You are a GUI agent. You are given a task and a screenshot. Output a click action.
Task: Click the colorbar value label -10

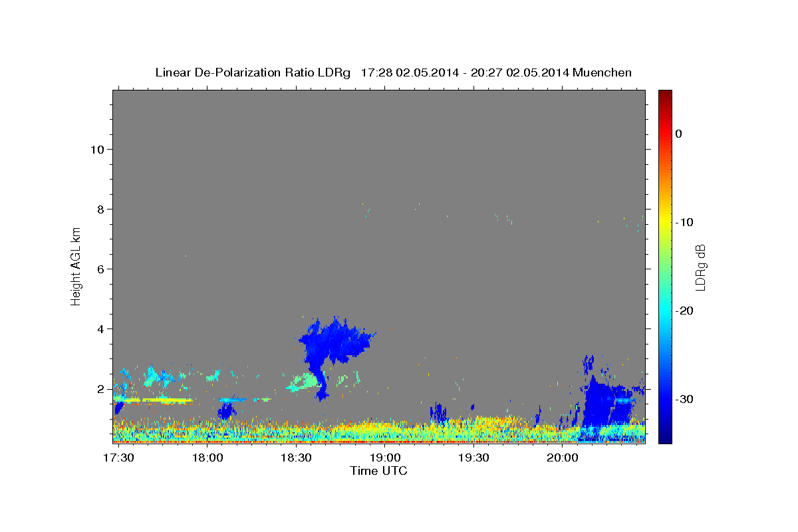click(685, 222)
